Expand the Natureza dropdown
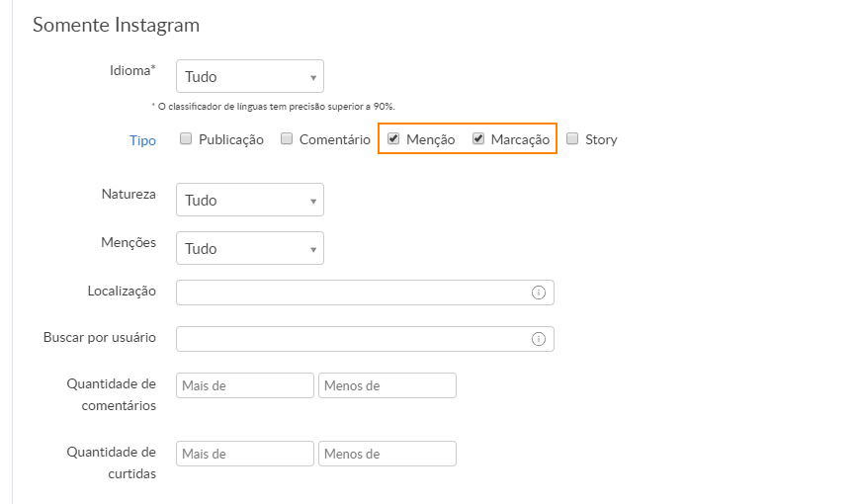This screenshot has width=858, height=504. coord(249,200)
